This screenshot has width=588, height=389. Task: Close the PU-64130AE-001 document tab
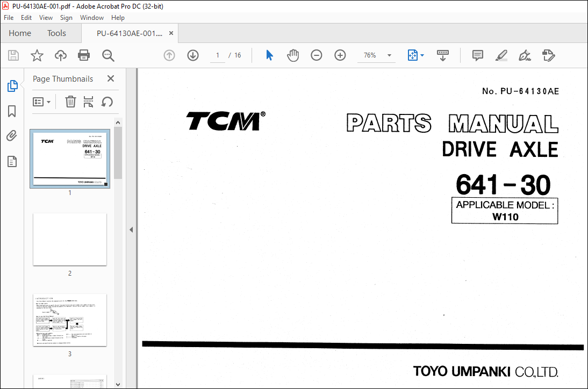[171, 33]
